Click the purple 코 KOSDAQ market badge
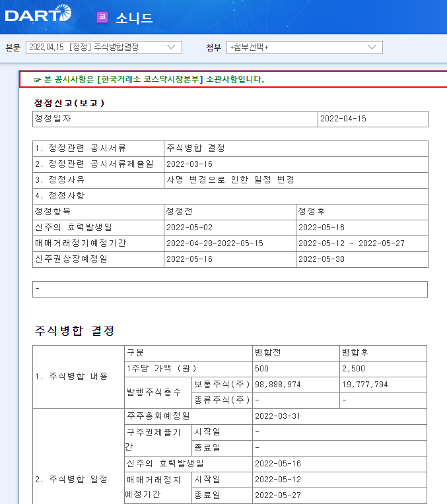The height and width of the screenshot is (504, 447). coord(102,17)
